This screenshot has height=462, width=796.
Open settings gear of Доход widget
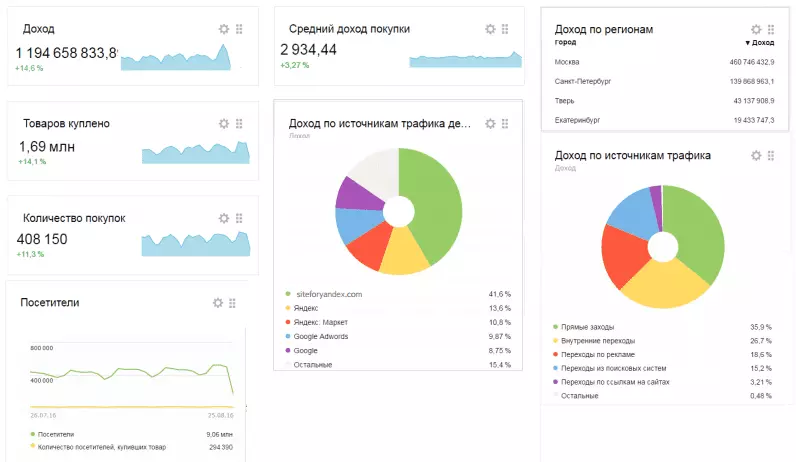tap(224, 29)
